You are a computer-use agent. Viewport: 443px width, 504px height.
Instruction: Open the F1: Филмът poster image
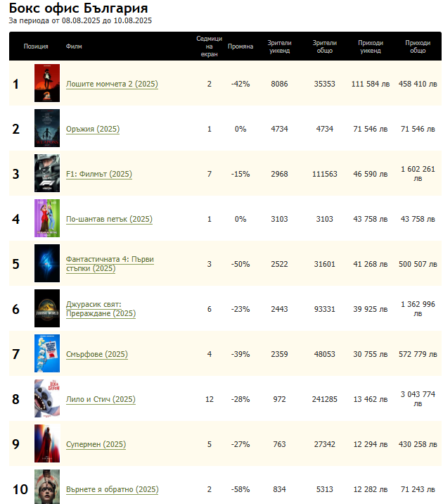click(x=47, y=173)
